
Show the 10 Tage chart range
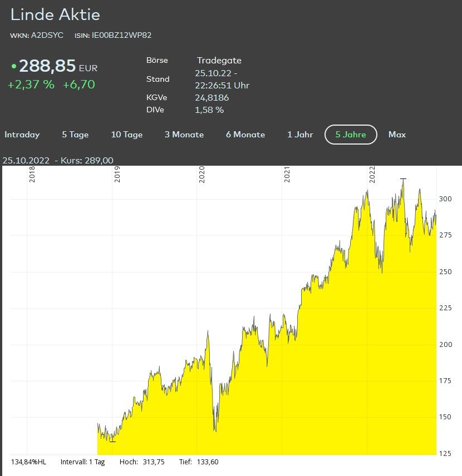coord(127,135)
